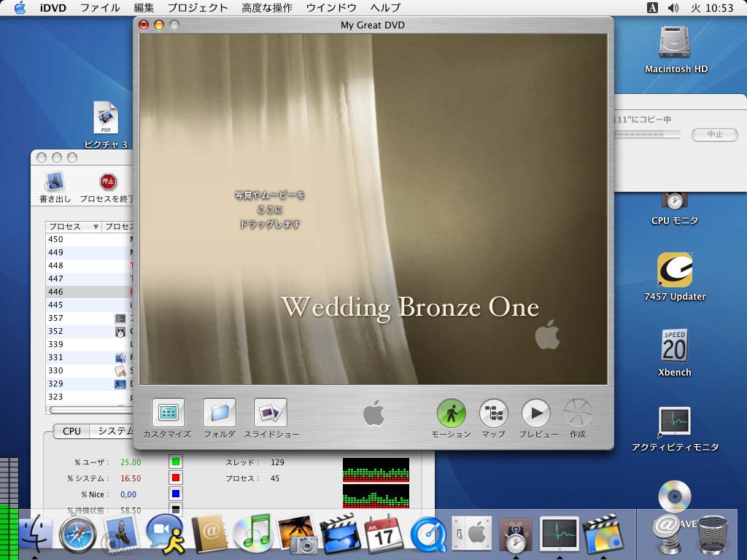Viewport: 747px width, 560px height.
Task: Open iCal from the Dock
Action: 384,534
